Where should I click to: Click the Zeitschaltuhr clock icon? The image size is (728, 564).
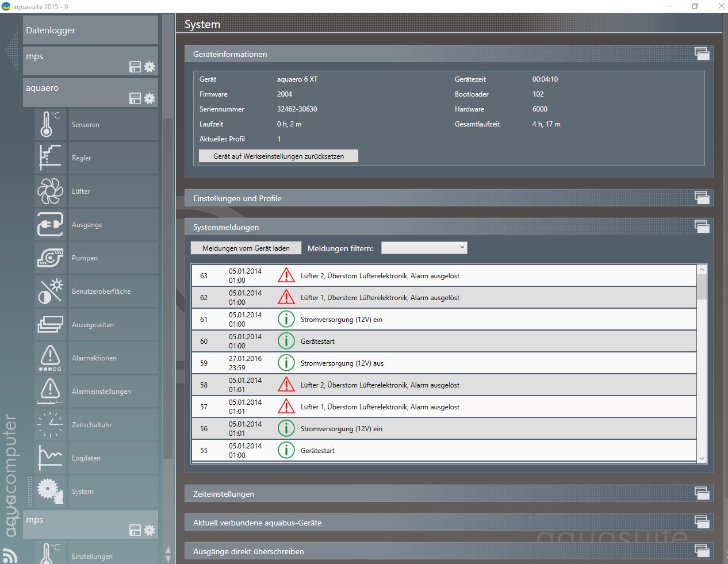[50, 424]
